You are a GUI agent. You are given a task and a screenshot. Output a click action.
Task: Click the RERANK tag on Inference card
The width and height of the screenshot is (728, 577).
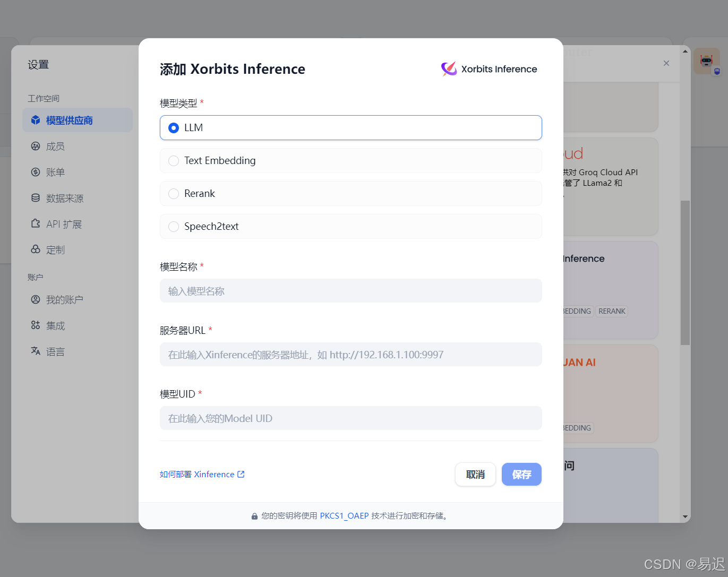(612, 312)
